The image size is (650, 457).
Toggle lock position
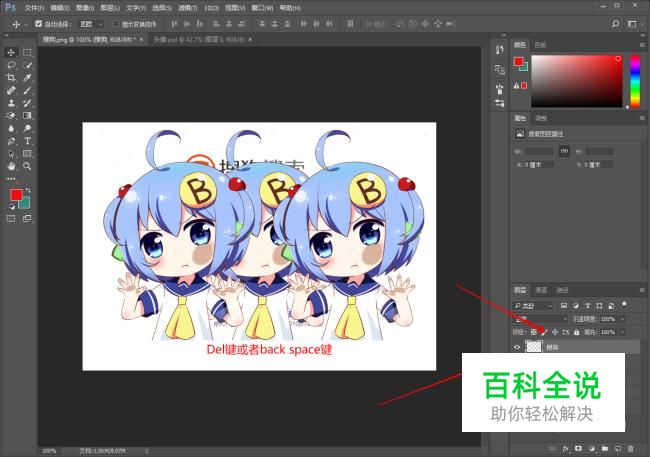point(555,332)
